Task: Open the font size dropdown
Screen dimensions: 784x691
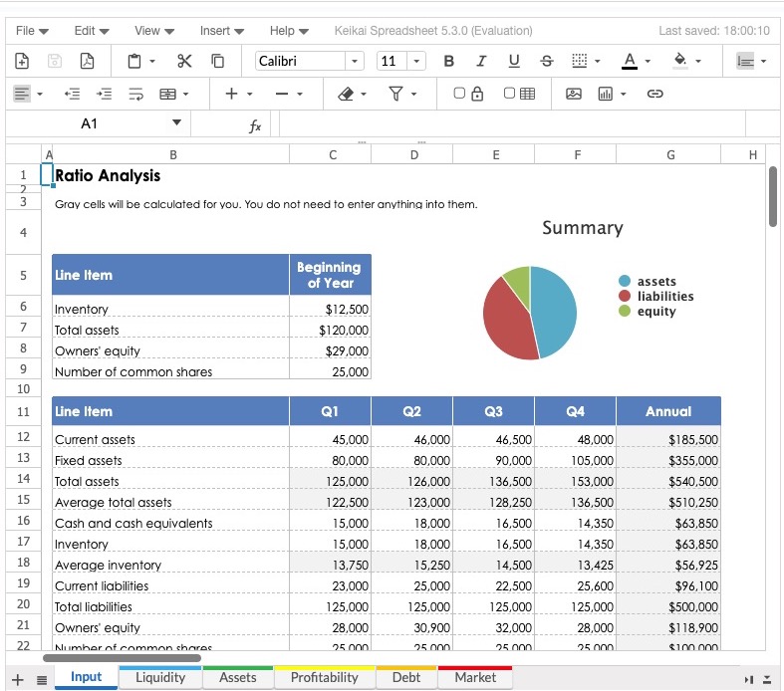Action: click(x=416, y=61)
